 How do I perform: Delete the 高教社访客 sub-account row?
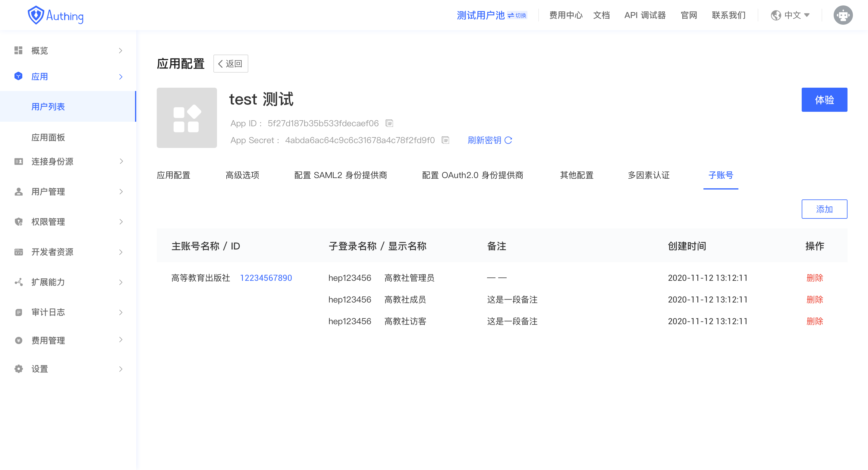coord(814,321)
